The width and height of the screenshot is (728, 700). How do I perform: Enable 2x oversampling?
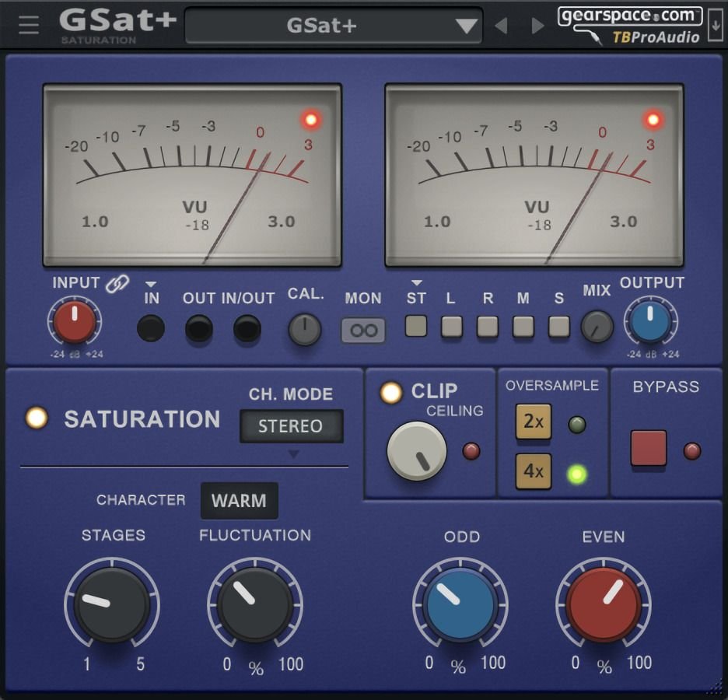532,422
